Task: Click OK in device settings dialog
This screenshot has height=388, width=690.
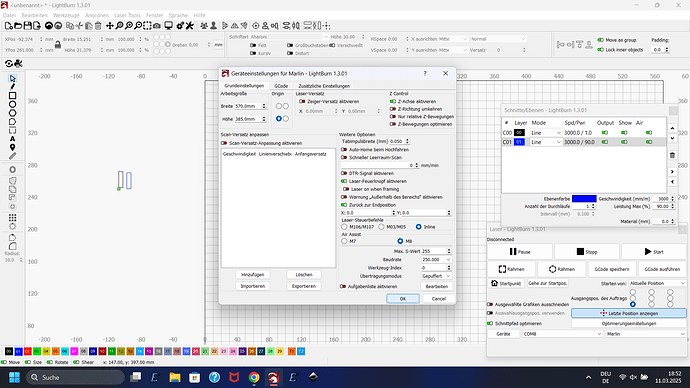Action: (403, 299)
